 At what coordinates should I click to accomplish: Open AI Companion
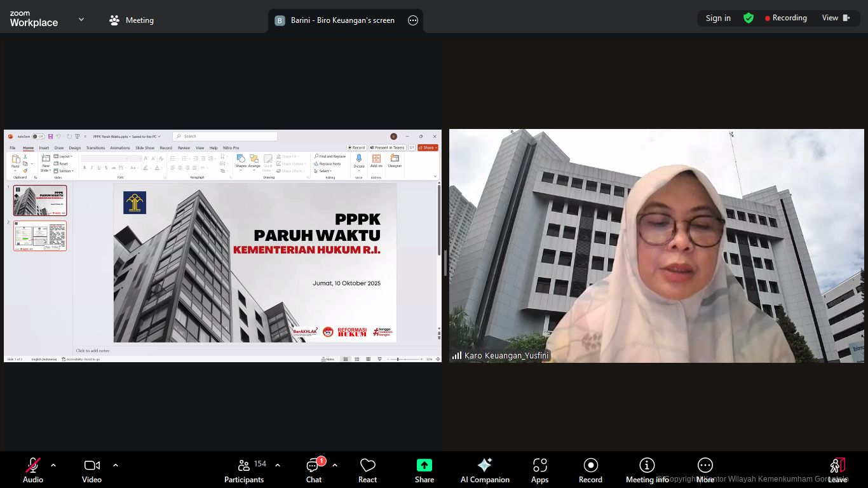pyautogui.click(x=485, y=471)
